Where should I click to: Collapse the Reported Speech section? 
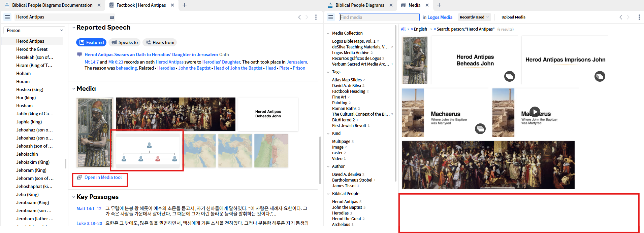[73, 28]
